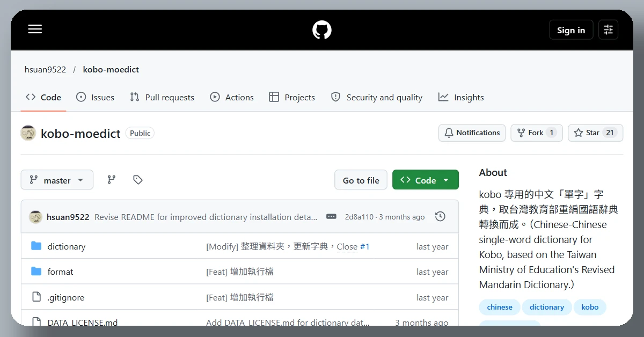Click the Sign in button
The width and height of the screenshot is (644, 337).
pyautogui.click(x=571, y=30)
